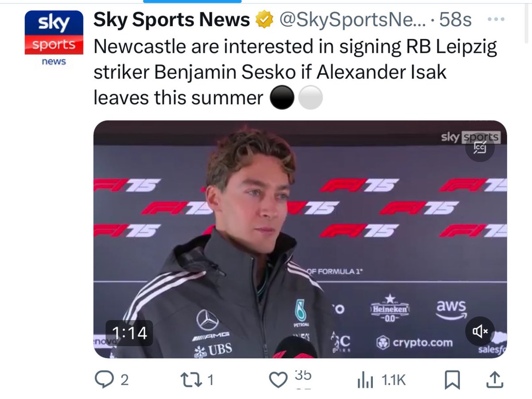Click the black circle emoji in the post
Image resolution: width=532 pixels, height=399 pixels.
tap(281, 98)
